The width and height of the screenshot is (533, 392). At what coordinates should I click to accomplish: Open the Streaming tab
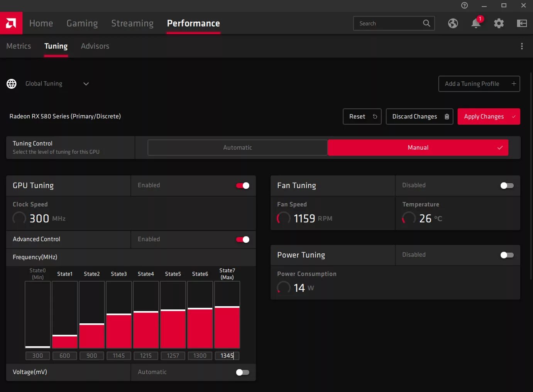(x=132, y=23)
